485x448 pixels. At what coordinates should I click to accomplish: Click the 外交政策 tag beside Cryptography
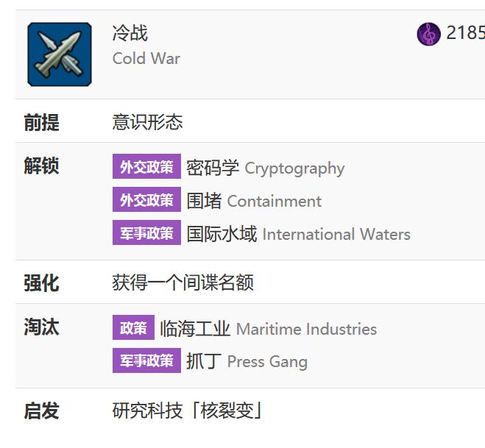tap(146, 166)
